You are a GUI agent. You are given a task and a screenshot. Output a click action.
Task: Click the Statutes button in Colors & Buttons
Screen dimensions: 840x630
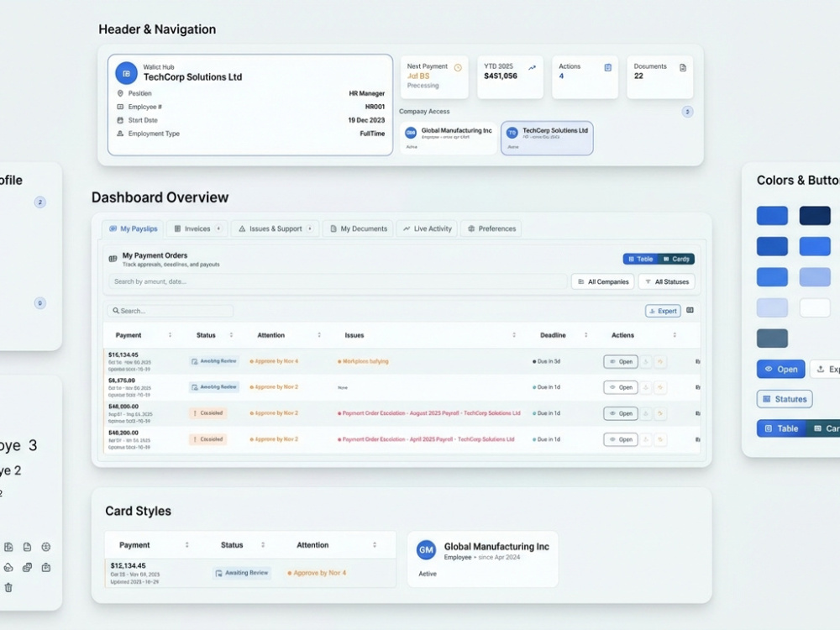coord(785,399)
